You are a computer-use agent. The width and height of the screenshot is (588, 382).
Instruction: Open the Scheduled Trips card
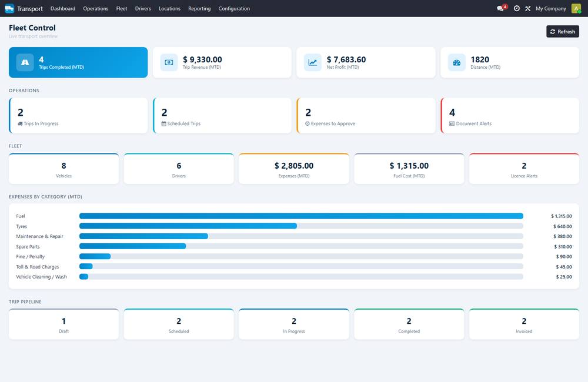222,115
